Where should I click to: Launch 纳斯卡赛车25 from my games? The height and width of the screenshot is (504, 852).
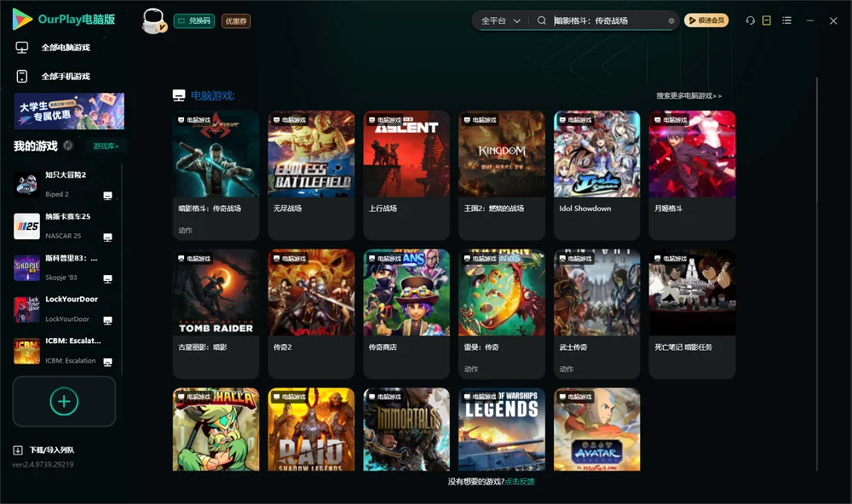[x=64, y=226]
